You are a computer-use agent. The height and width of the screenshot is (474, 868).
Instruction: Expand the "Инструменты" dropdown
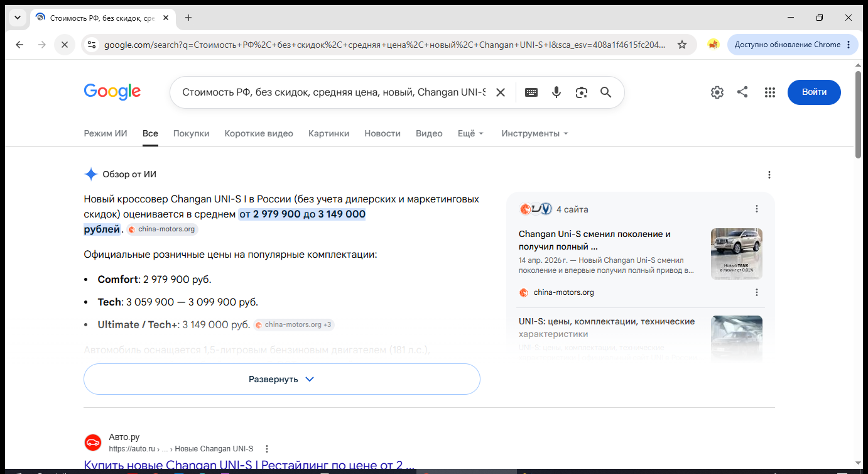534,133
